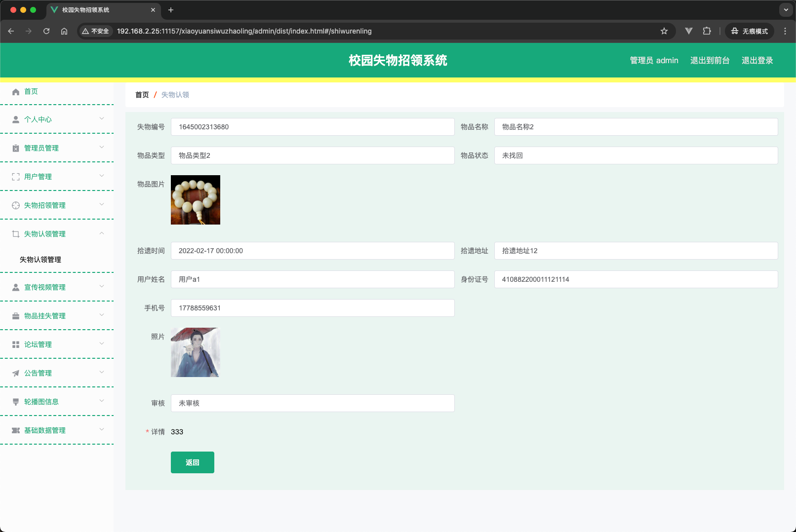Bookmark this page with star icon
This screenshot has width=796, height=532.
tap(664, 31)
